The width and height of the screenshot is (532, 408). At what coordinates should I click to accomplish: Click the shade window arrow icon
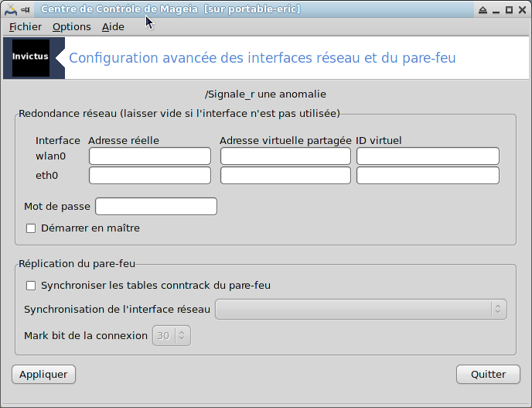483,10
